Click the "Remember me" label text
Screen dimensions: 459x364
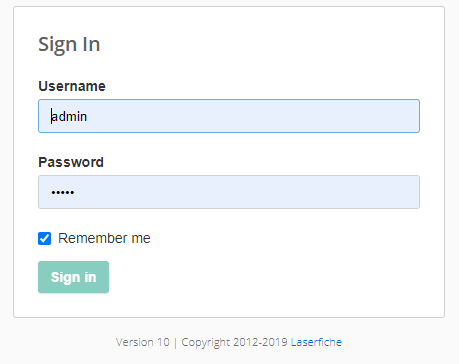(x=104, y=238)
